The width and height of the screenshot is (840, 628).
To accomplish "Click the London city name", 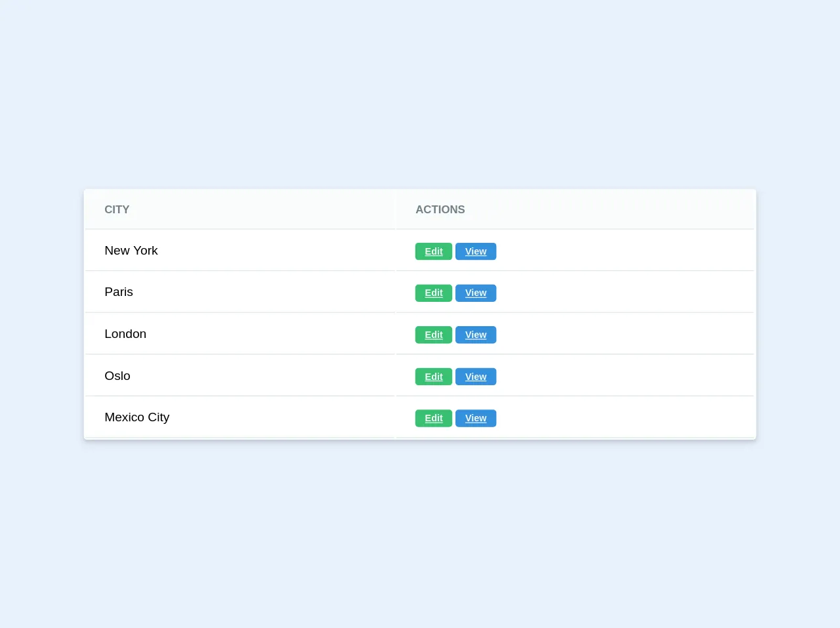I will [x=125, y=334].
